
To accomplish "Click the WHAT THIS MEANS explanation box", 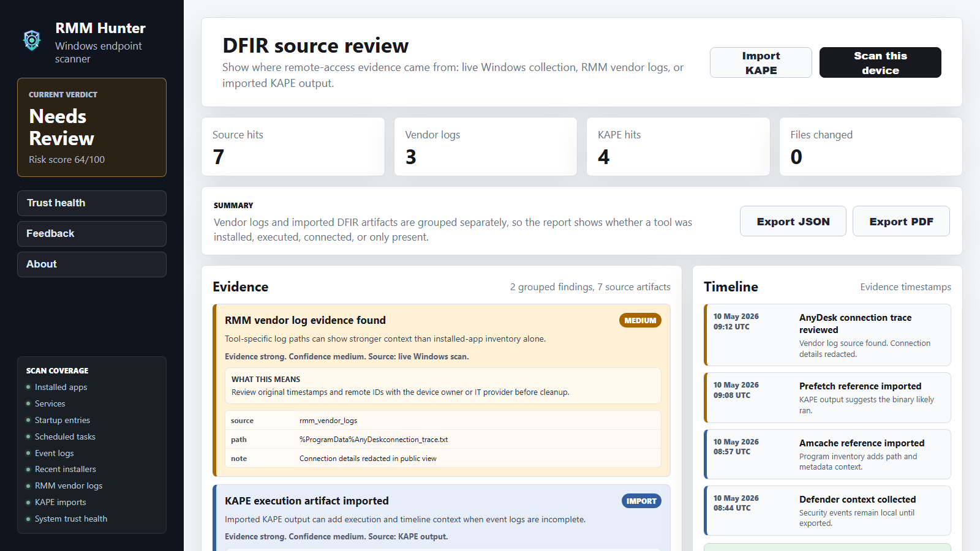I will 443,386.
